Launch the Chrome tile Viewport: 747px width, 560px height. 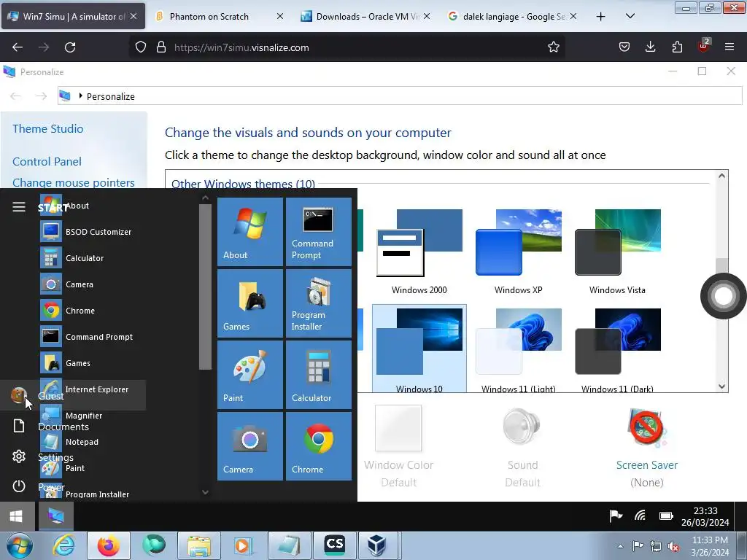click(318, 446)
